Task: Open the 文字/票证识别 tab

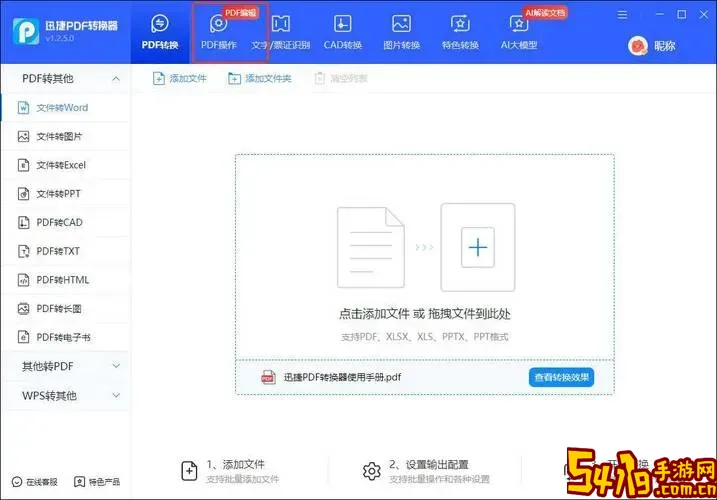Action: 280,32
